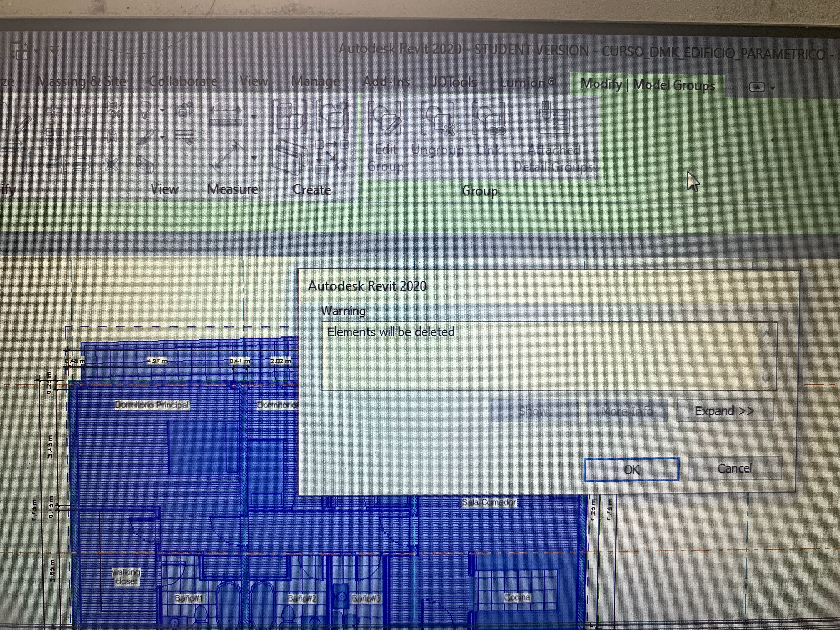Click the Selection Box icon

point(145,165)
